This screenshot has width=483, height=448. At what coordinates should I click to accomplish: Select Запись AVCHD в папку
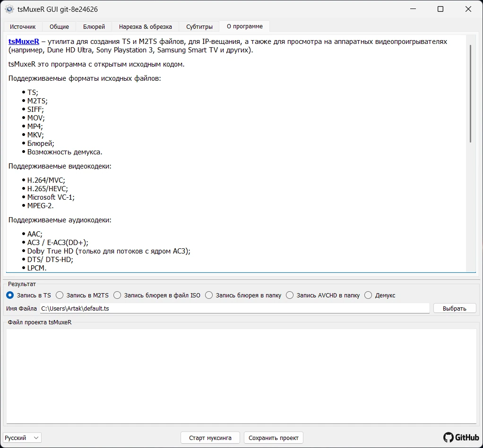(x=323, y=295)
